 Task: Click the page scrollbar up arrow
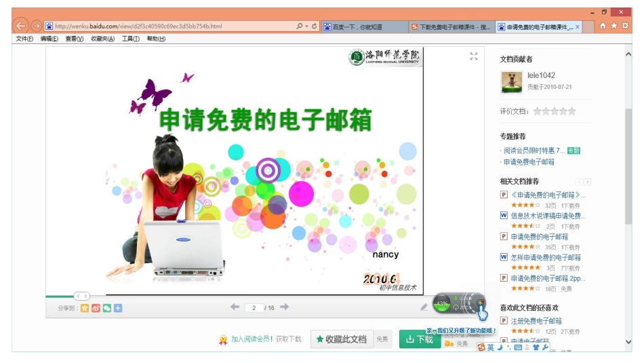tap(628, 54)
